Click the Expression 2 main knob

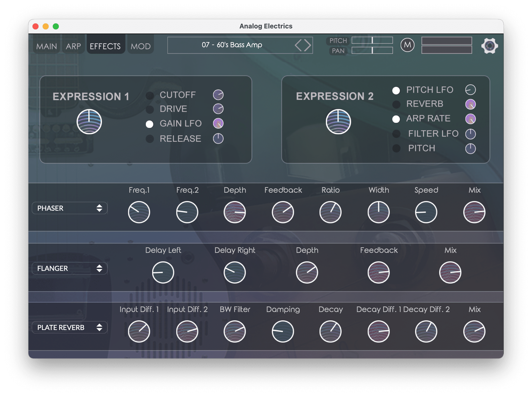point(338,122)
